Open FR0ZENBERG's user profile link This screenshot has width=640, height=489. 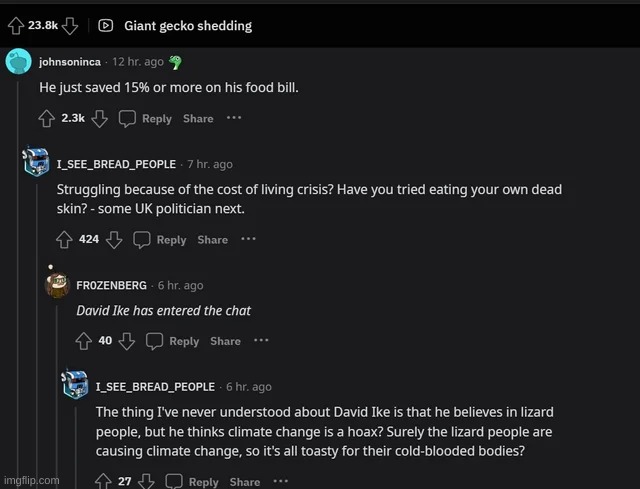pos(113,285)
